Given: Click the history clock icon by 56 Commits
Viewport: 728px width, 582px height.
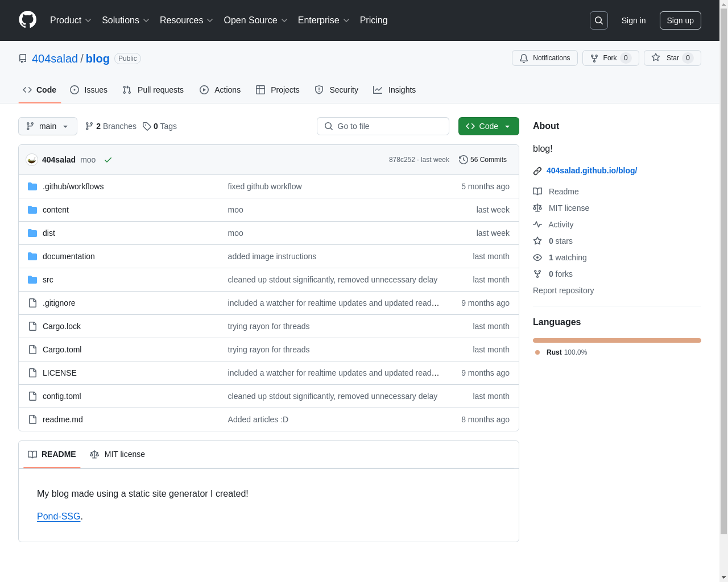Looking at the screenshot, I should [464, 160].
